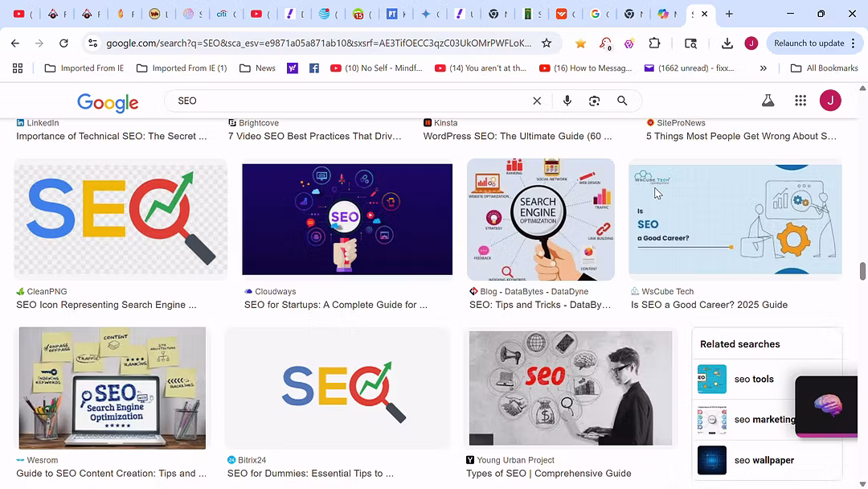Click inside the Google search box
This screenshot has width=868, height=489.
pos(346,101)
